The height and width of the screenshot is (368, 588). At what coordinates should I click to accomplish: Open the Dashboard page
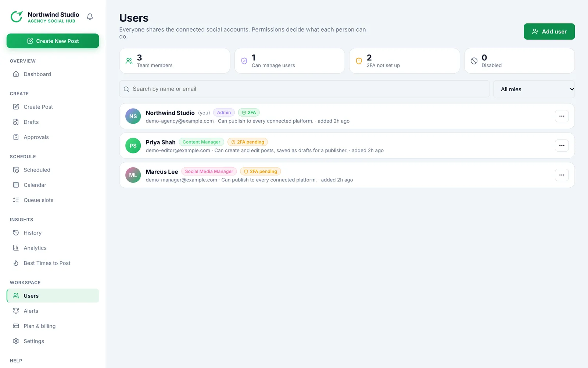(x=53, y=74)
